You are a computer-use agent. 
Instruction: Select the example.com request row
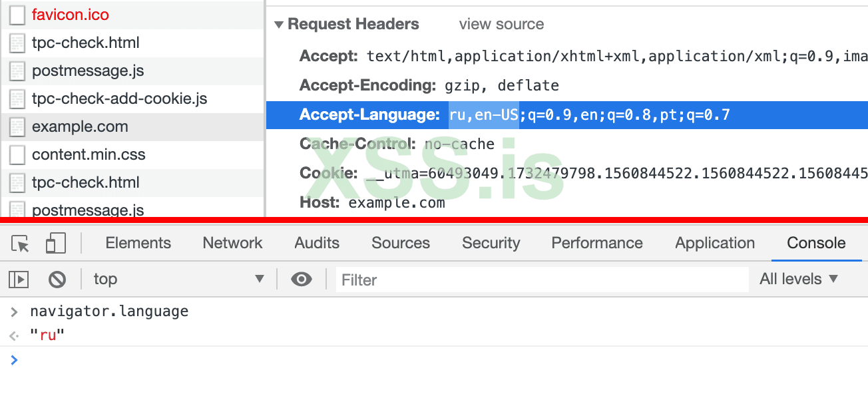point(80,127)
